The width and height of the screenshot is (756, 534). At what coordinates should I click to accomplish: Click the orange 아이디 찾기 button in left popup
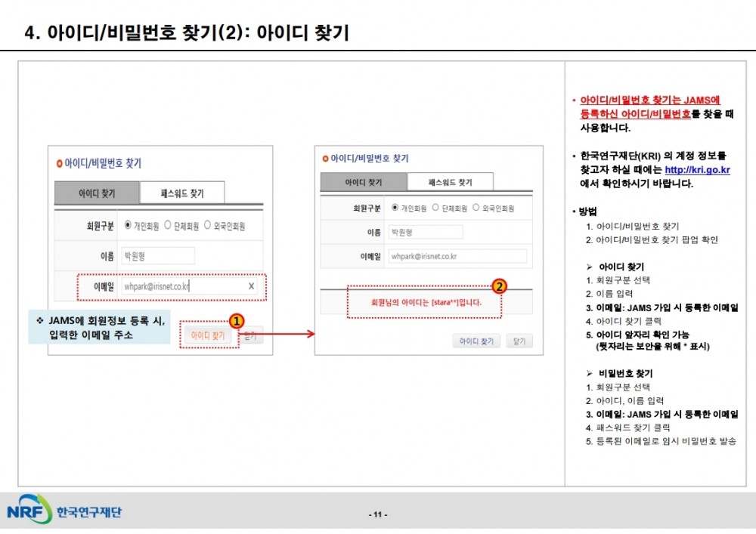click(x=208, y=335)
